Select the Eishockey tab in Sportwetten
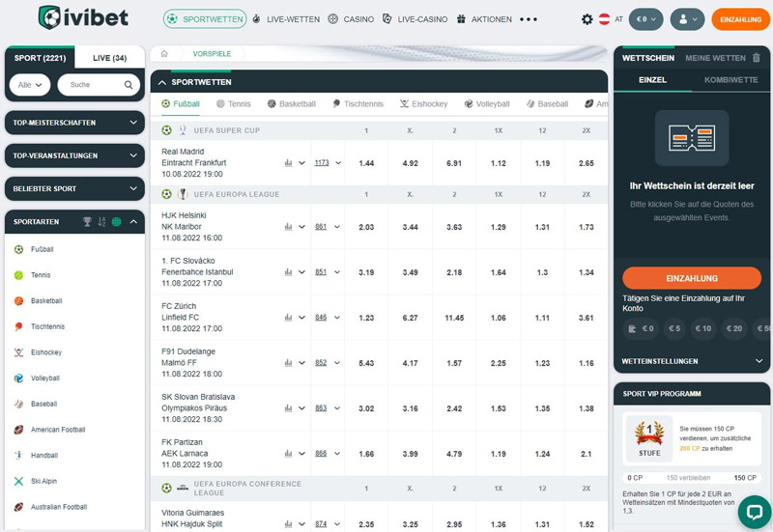Image resolution: width=773 pixels, height=532 pixels. tap(424, 104)
